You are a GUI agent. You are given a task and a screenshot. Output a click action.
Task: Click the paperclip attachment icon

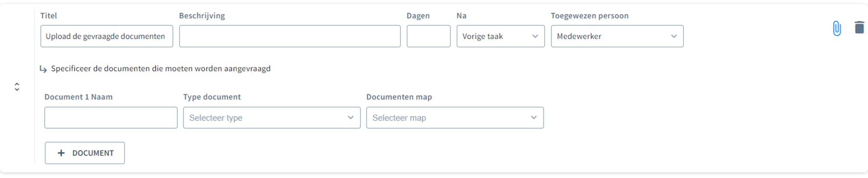(837, 28)
